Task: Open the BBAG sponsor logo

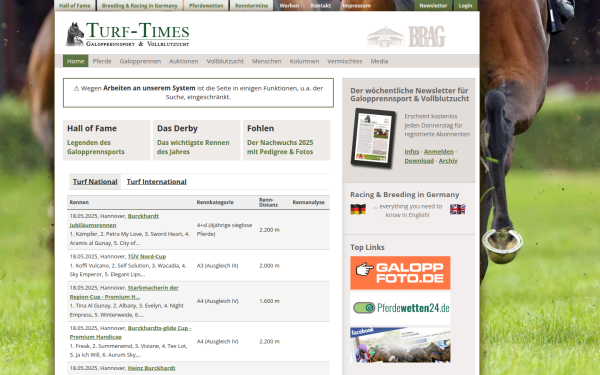Action: (406, 36)
